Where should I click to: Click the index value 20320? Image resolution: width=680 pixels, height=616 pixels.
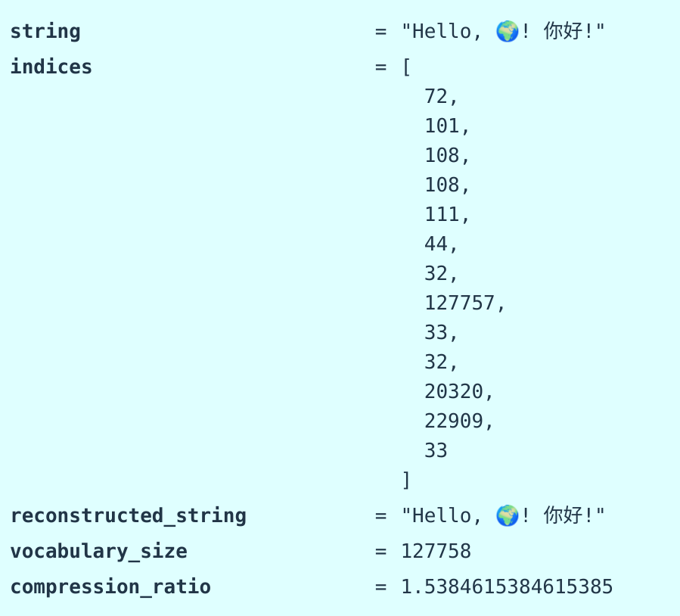(454, 391)
